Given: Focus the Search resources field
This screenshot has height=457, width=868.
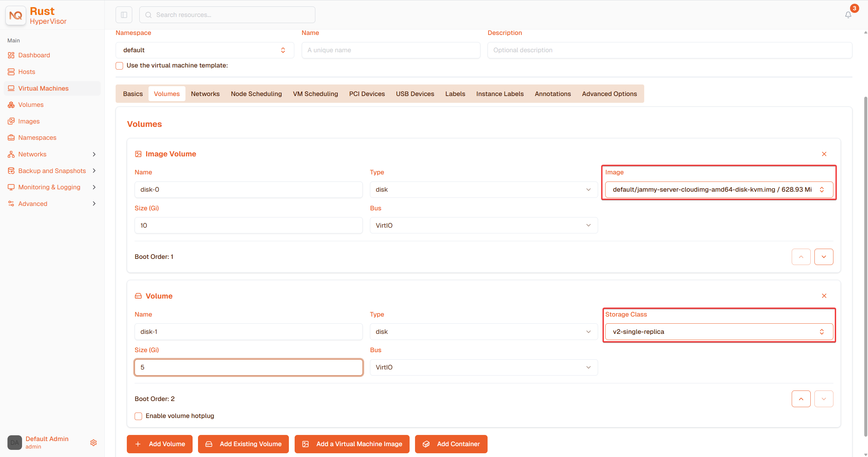Looking at the screenshot, I should click(227, 15).
